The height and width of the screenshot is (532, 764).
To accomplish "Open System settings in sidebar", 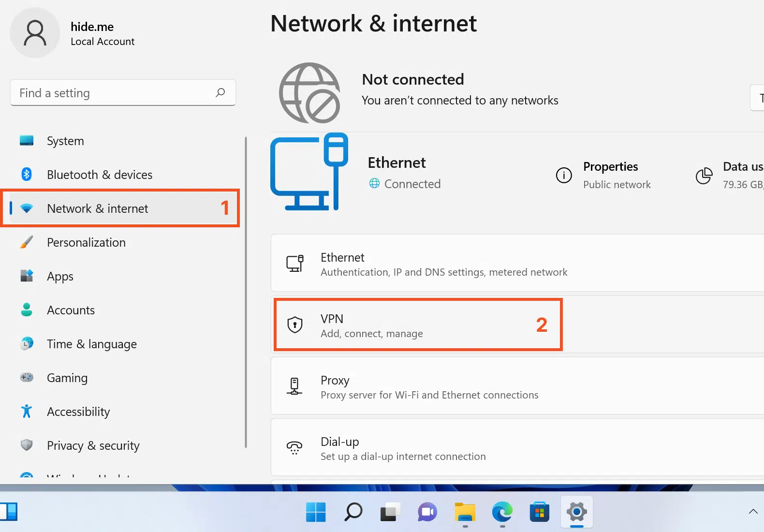I will tap(123, 141).
